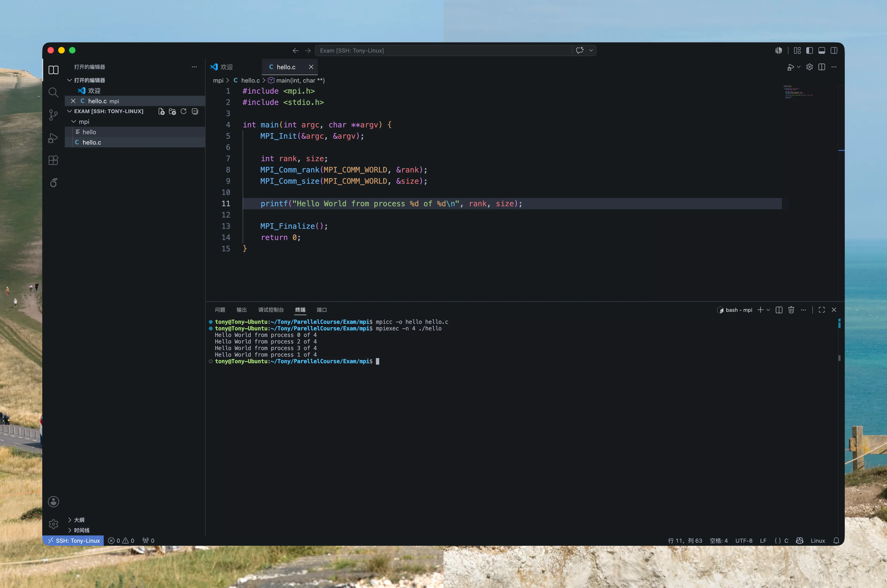Open the hello binary file in Explorer
Screen dimensions: 887x588
click(x=135, y=132)
